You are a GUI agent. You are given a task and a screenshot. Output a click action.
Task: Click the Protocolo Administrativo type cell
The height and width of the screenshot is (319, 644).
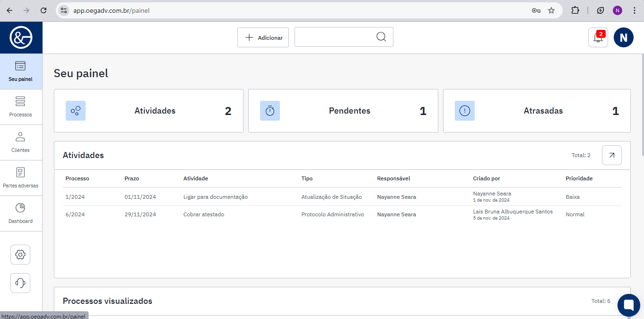pos(333,214)
